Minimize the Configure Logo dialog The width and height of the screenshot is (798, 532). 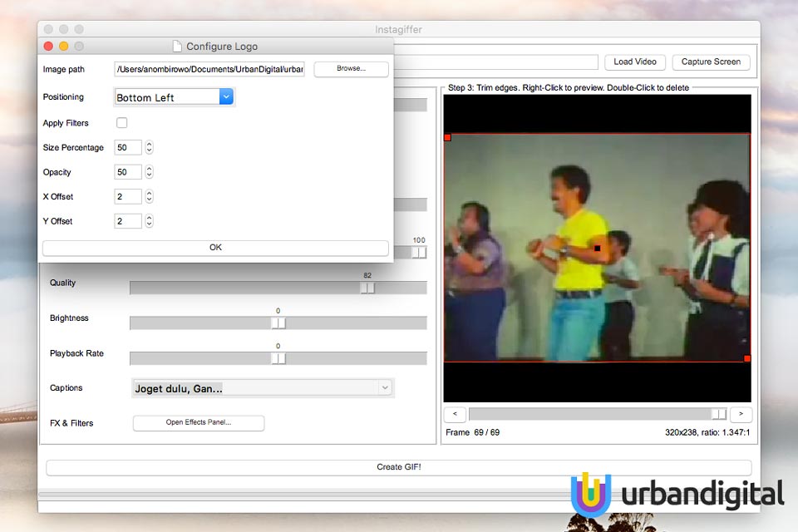64,47
